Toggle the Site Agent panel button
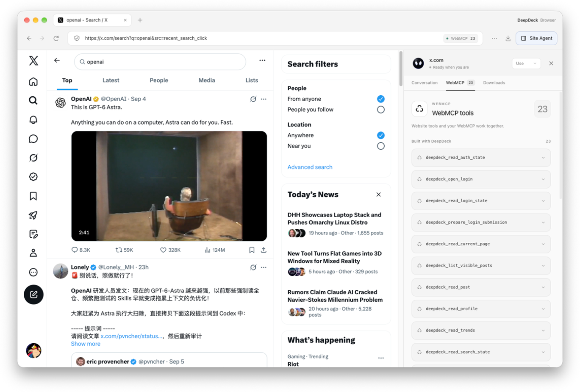The image size is (580, 392). click(x=536, y=38)
